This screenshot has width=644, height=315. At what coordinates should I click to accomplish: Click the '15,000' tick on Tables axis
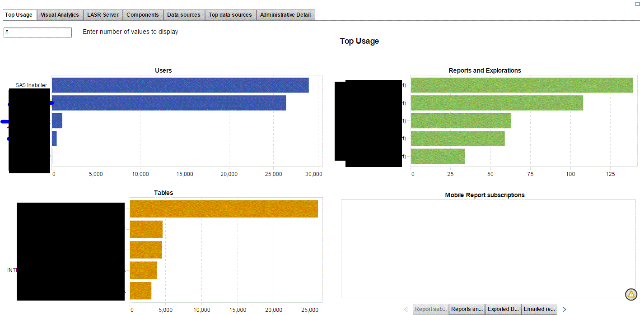(238, 310)
